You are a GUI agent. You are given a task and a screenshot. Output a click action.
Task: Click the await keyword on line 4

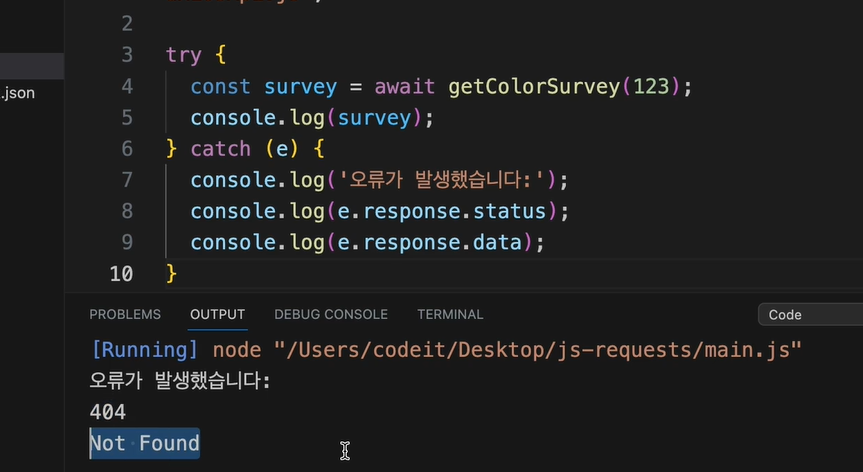click(x=405, y=87)
